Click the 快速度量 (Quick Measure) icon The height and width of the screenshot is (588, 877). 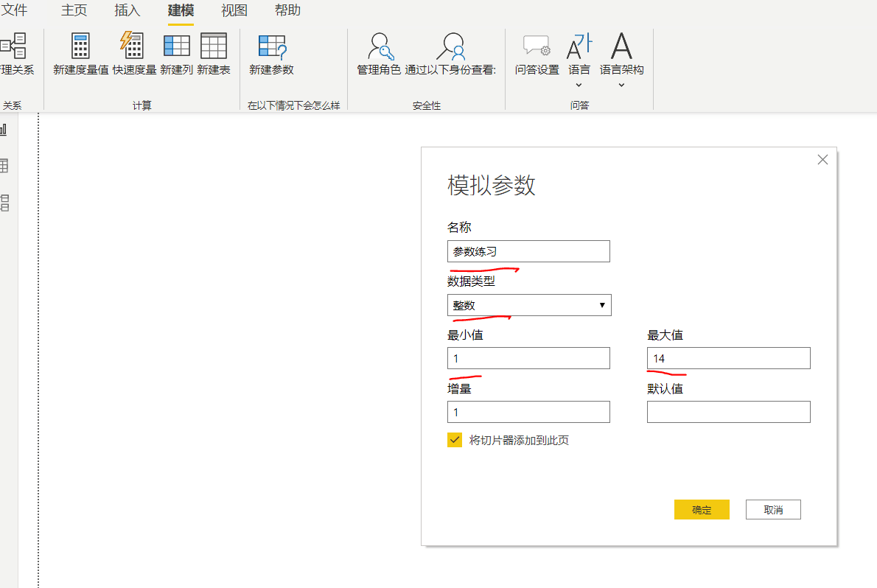click(133, 46)
